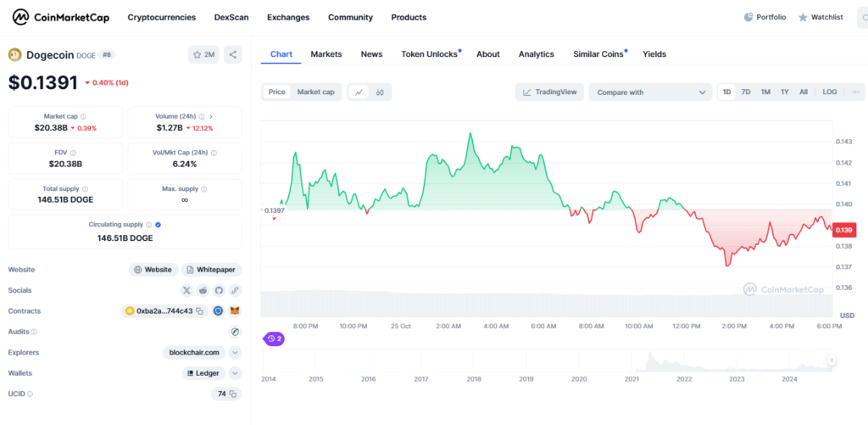Click the chart range slider handle
This screenshot has height=425, width=868.
tap(832, 361)
